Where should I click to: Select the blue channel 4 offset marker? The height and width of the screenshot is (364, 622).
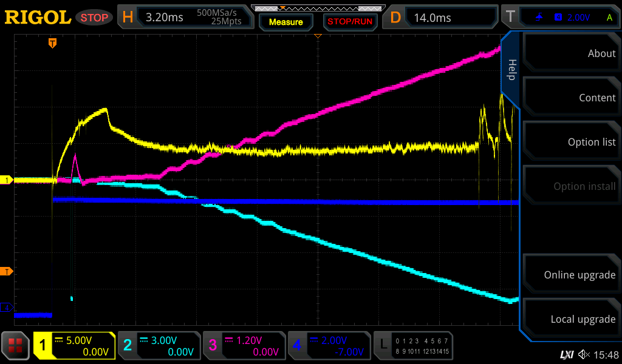[7, 308]
